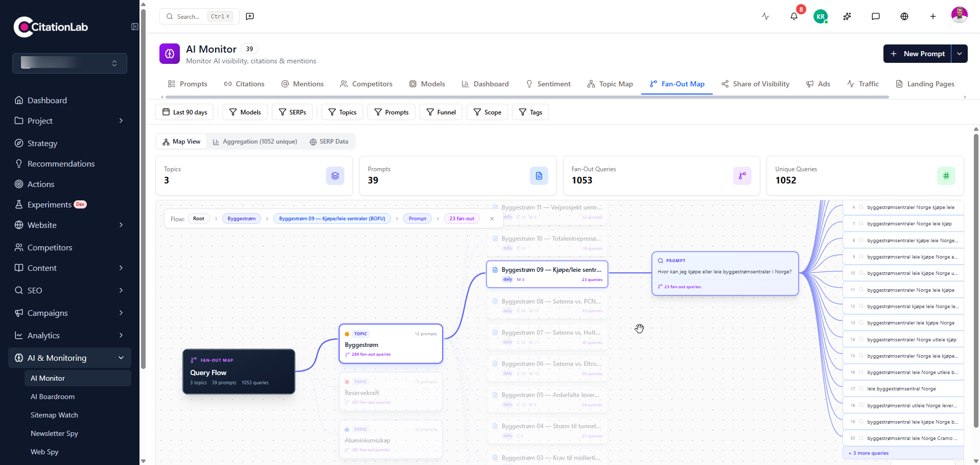Screen dimensions: 980x465
Task: Switch to the Citations tab
Action: pyautogui.click(x=244, y=84)
